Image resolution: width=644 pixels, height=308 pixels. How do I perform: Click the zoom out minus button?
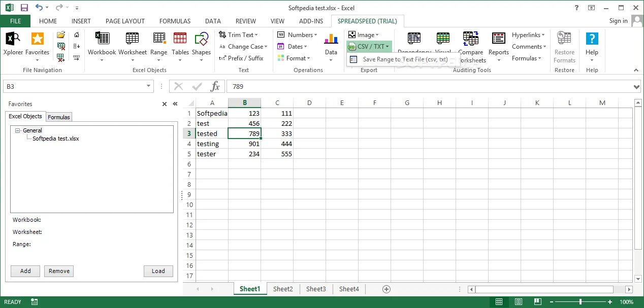pyautogui.click(x=552, y=302)
